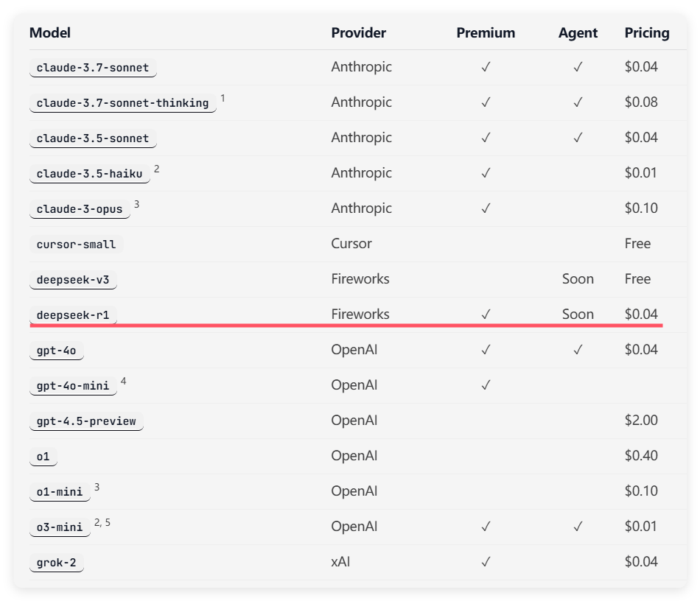Click the cursor-small model tag
This screenshot has height=601, width=700.
coord(77,244)
